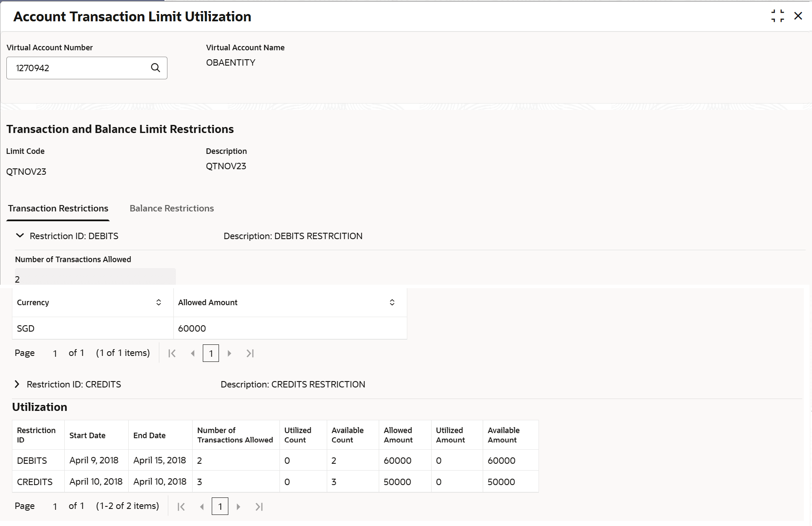Select the DEBITS row in the Utilization table
The width and height of the screenshot is (812, 526).
[x=275, y=460]
